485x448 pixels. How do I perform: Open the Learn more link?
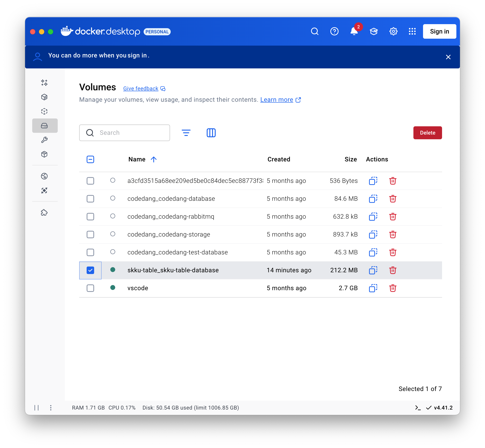[x=277, y=100]
